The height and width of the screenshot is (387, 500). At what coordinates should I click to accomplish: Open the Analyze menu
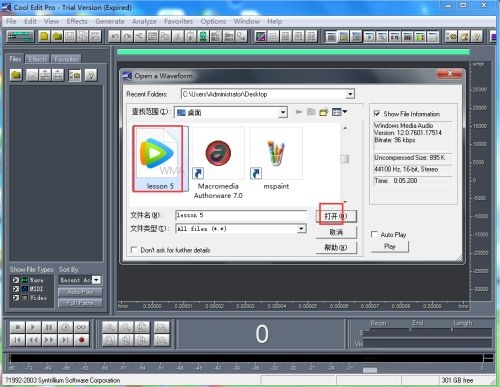[144, 21]
